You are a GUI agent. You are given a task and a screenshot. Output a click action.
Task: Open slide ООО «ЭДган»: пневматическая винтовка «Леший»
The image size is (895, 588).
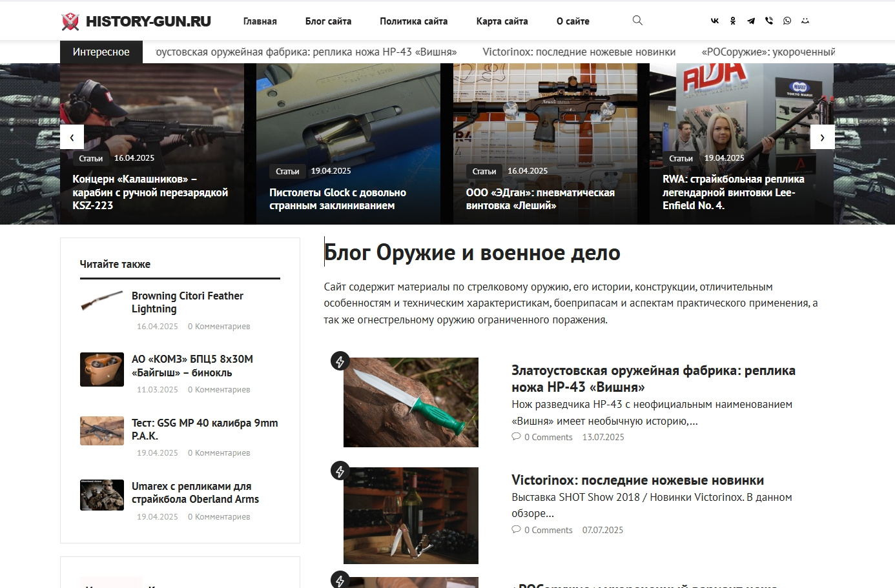540,199
